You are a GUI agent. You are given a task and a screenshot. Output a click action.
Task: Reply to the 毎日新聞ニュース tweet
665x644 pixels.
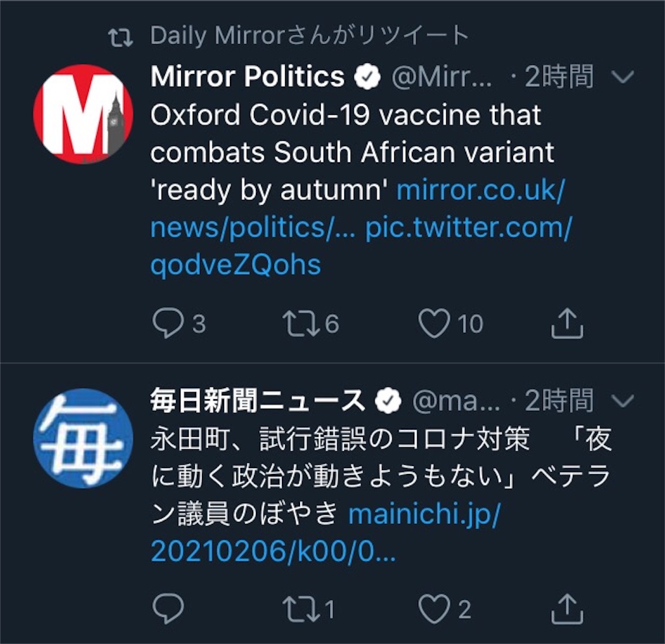[x=168, y=609]
